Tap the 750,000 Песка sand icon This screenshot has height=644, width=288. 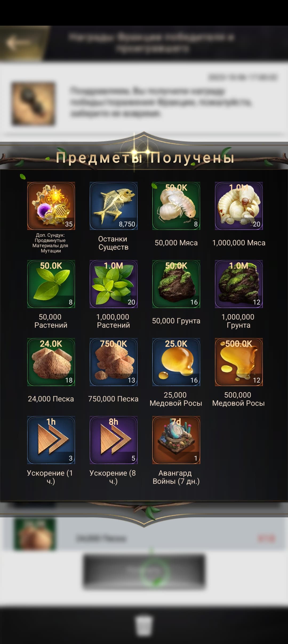pos(114,362)
